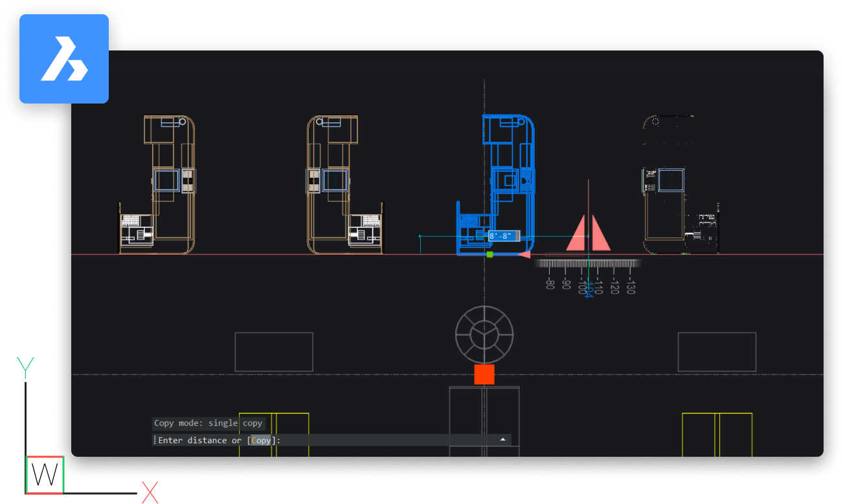Image resolution: width=843 pixels, height=504 pixels.
Task: Click the BricsCAD application logo
Action: tap(63, 58)
